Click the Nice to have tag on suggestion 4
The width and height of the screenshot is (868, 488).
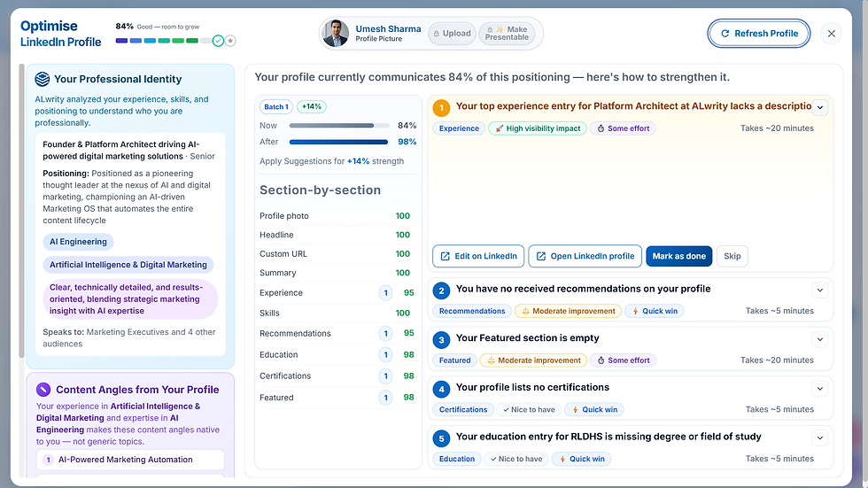click(x=529, y=409)
